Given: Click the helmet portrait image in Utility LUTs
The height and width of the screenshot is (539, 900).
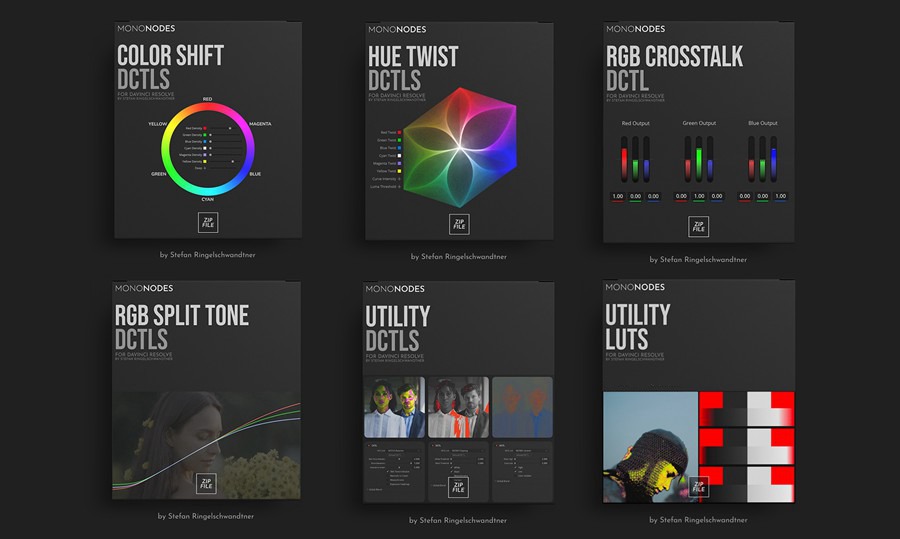Looking at the screenshot, I should point(650,447).
